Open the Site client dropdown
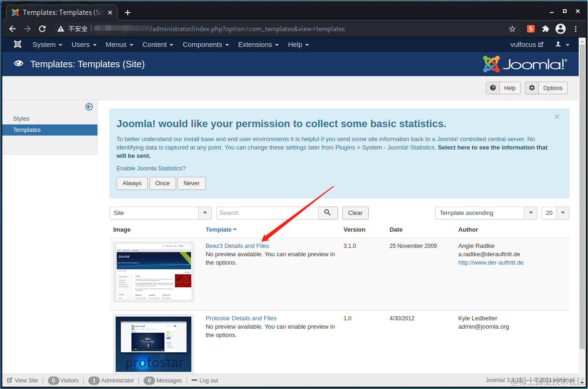 coord(161,213)
